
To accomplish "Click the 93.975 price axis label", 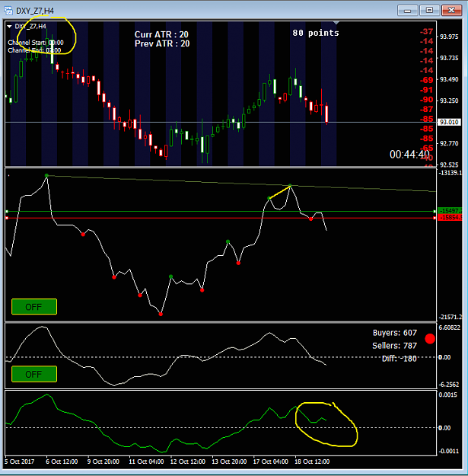I will tap(449, 37).
